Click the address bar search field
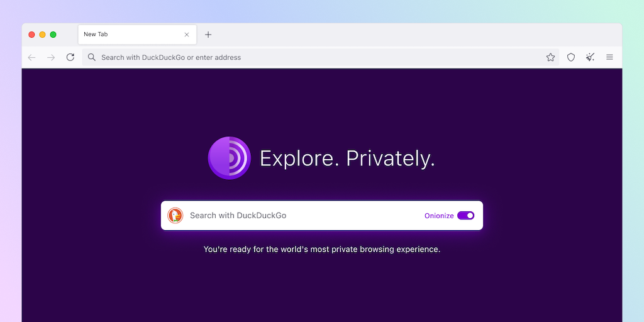The image size is (644, 322). coord(320,57)
